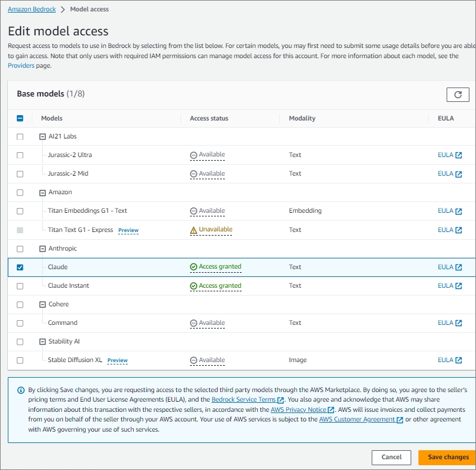Click the Preview badge next to Stable Diffusion XL
476x470 pixels.
pos(118,360)
